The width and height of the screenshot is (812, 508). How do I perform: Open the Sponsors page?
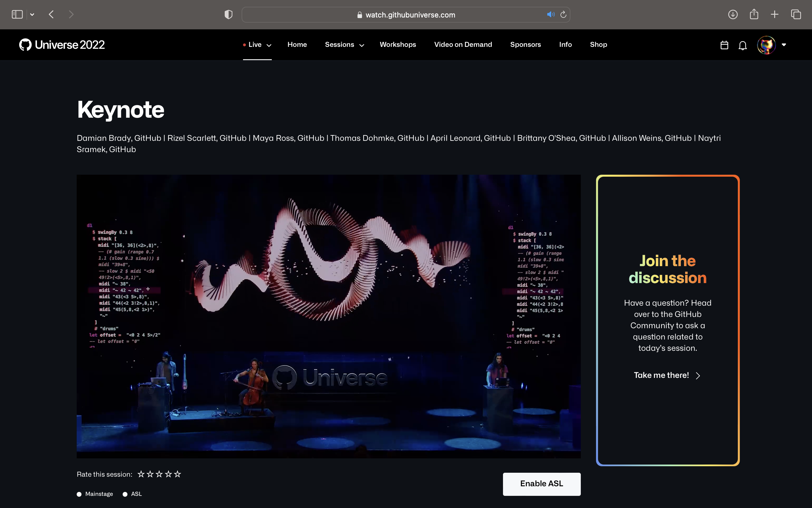[x=526, y=45]
